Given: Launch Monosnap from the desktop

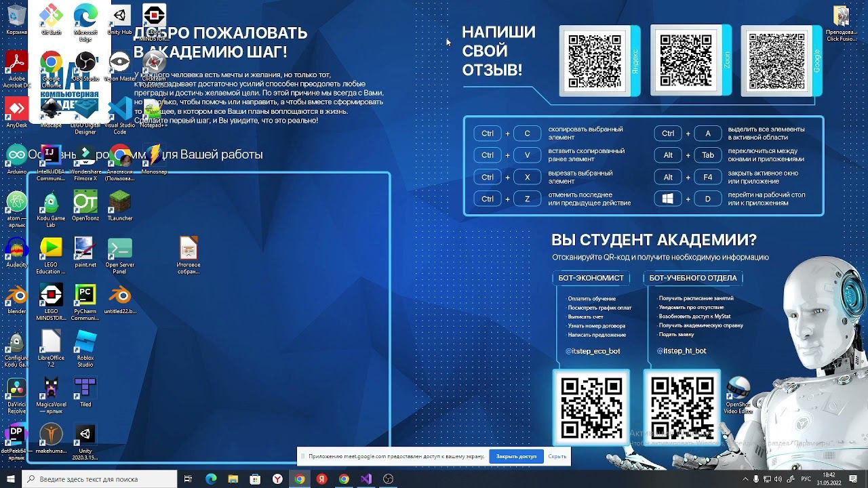Looking at the screenshot, I should click(154, 159).
